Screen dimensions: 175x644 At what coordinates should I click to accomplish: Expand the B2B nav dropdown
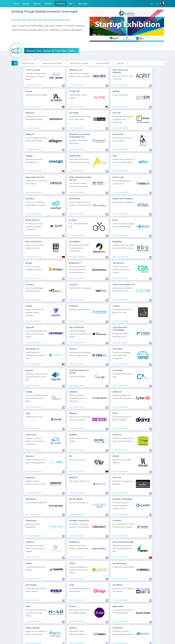click(71, 4)
